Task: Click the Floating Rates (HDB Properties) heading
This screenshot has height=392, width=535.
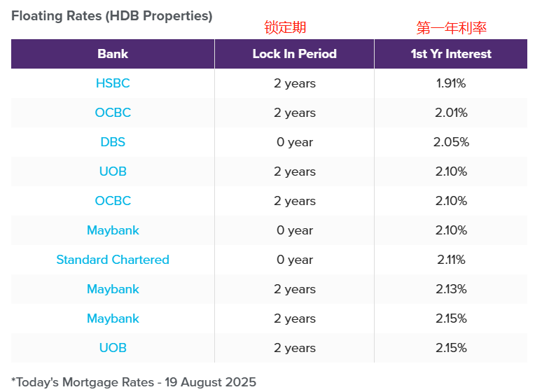Action: tap(112, 16)
